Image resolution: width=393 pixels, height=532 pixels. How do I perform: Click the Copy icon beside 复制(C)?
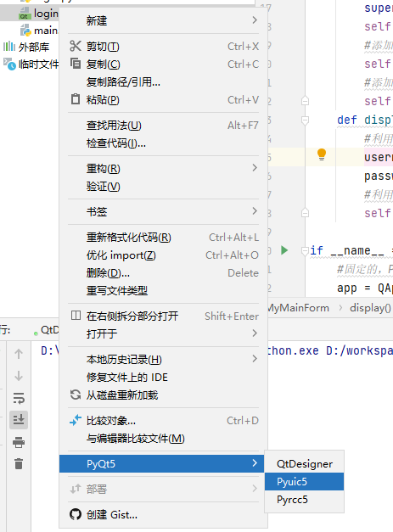point(76,64)
